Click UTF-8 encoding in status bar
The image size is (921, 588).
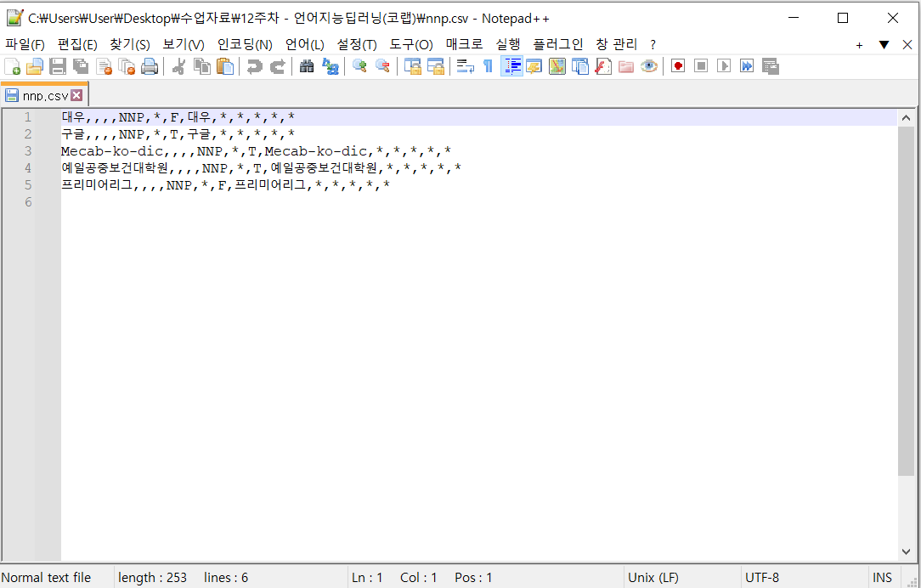pyautogui.click(x=762, y=578)
